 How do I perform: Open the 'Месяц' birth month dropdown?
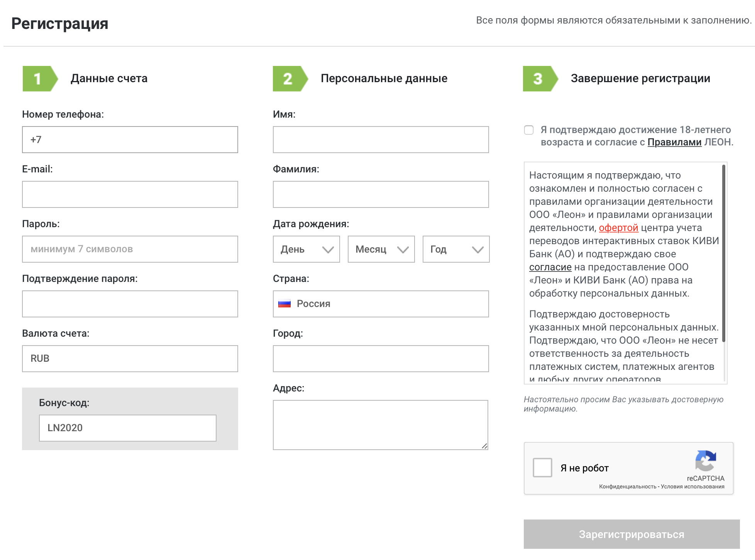pyautogui.click(x=381, y=249)
